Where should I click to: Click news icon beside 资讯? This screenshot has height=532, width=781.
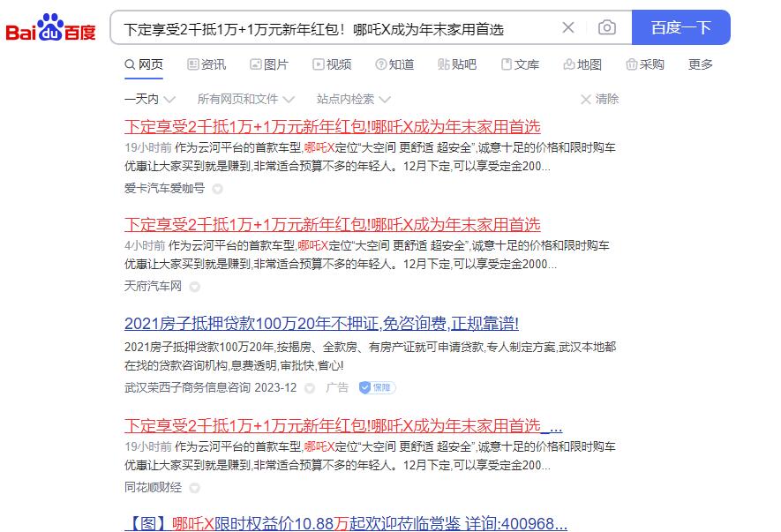tap(192, 64)
